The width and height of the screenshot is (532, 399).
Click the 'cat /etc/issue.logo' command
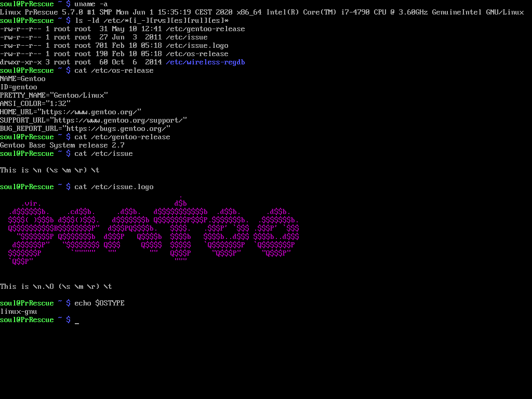coord(114,187)
